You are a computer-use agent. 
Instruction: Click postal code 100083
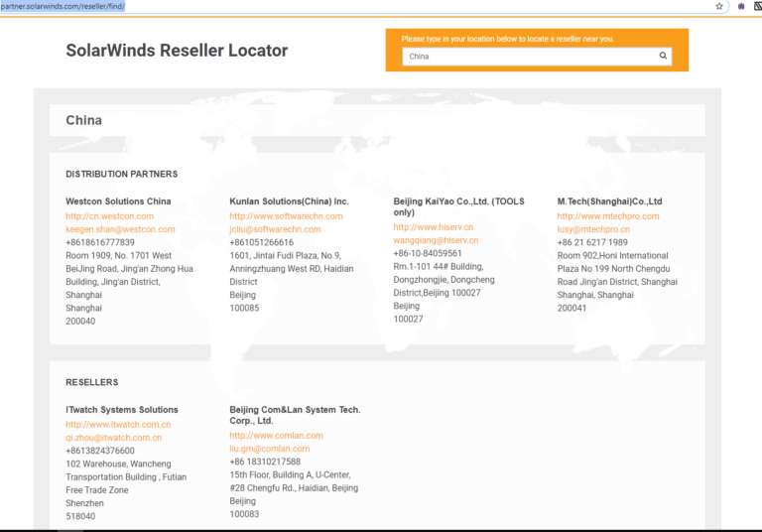click(244, 514)
